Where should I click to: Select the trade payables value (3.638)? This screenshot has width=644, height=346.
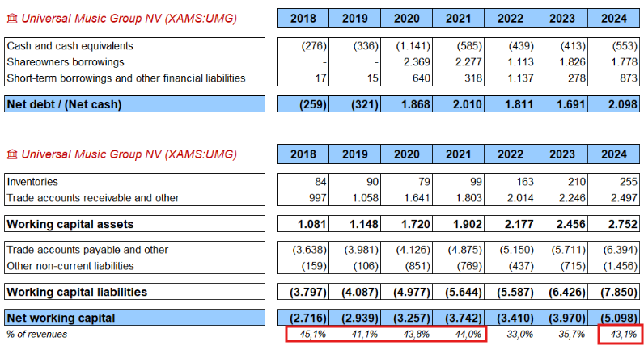tap(310, 250)
